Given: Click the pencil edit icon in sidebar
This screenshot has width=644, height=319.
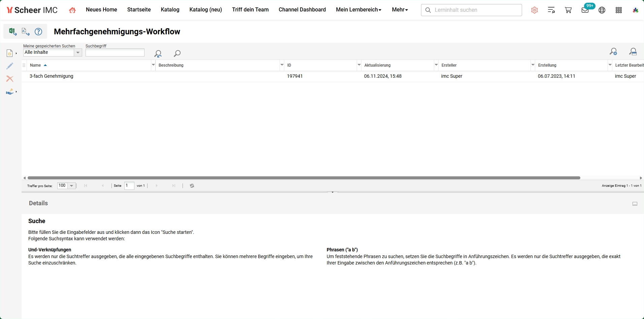Looking at the screenshot, I should (10, 66).
